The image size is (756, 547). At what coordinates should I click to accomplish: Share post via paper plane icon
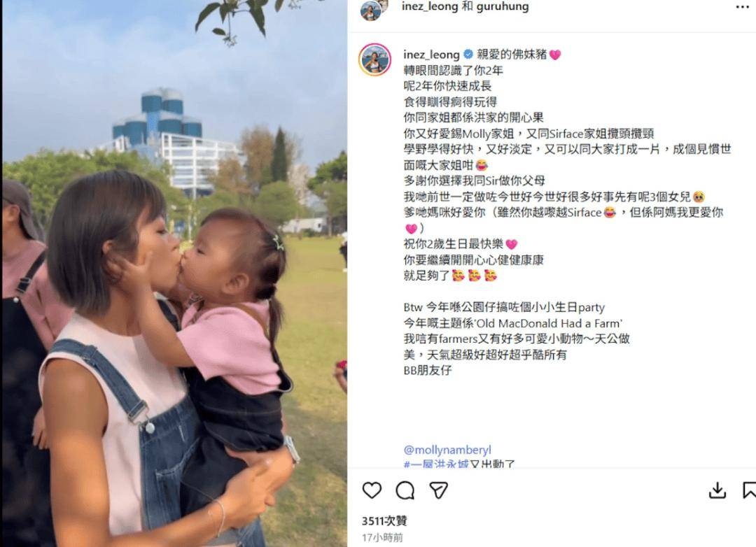(x=438, y=490)
